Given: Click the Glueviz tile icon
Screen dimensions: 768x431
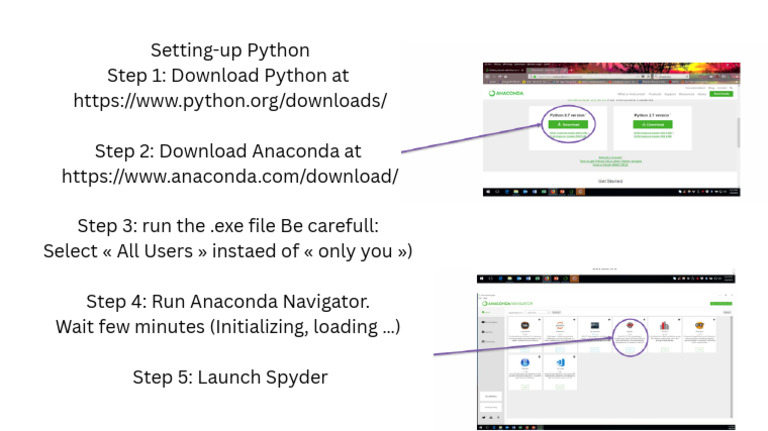Looking at the screenshot, I should tap(664, 326).
